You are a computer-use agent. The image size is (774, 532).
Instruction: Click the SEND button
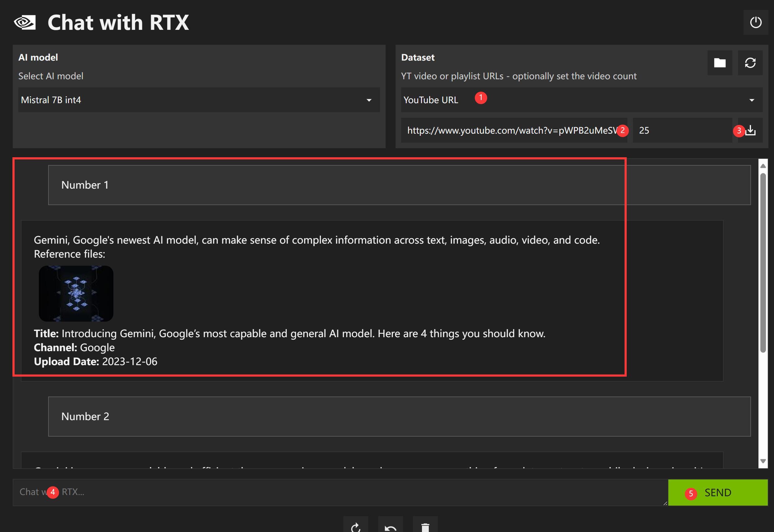tap(718, 492)
